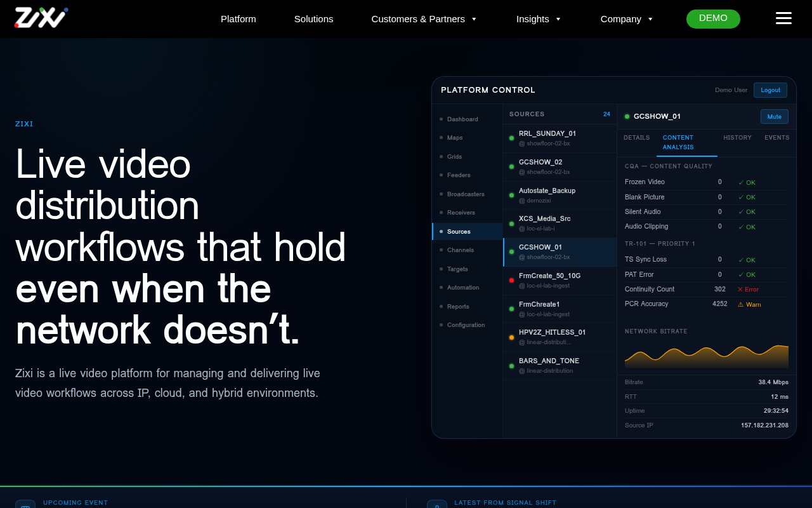The image size is (812, 508).
Task: Select Sources in the sidebar
Action: click(x=468, y=232)
